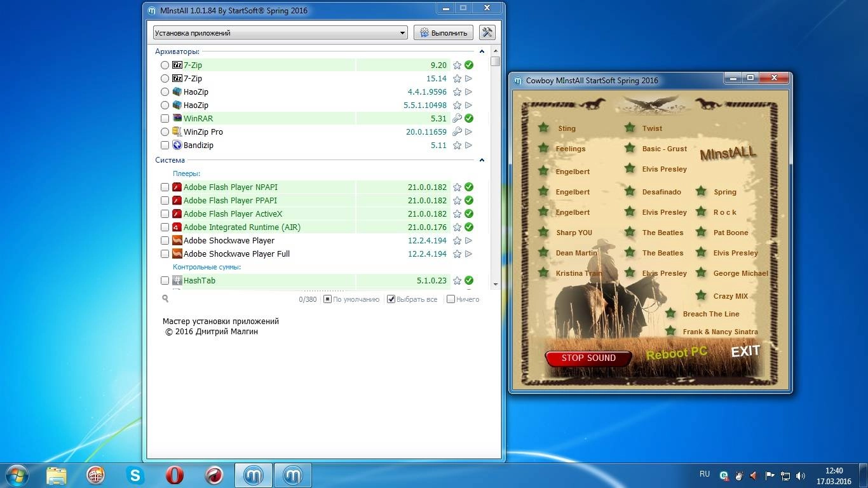Open Opera browser from the taskbar
This screenshot has height=488, width=868.
[x=174, y=475]
